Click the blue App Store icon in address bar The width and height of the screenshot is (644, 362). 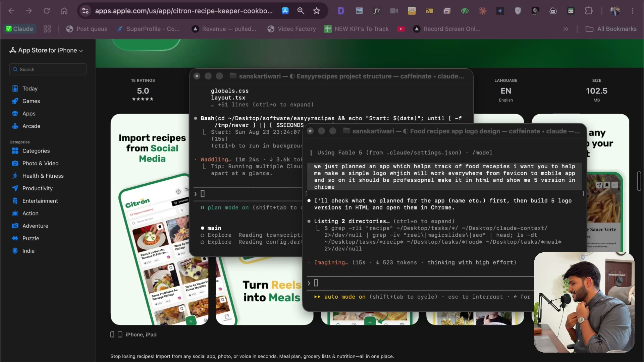285,11
